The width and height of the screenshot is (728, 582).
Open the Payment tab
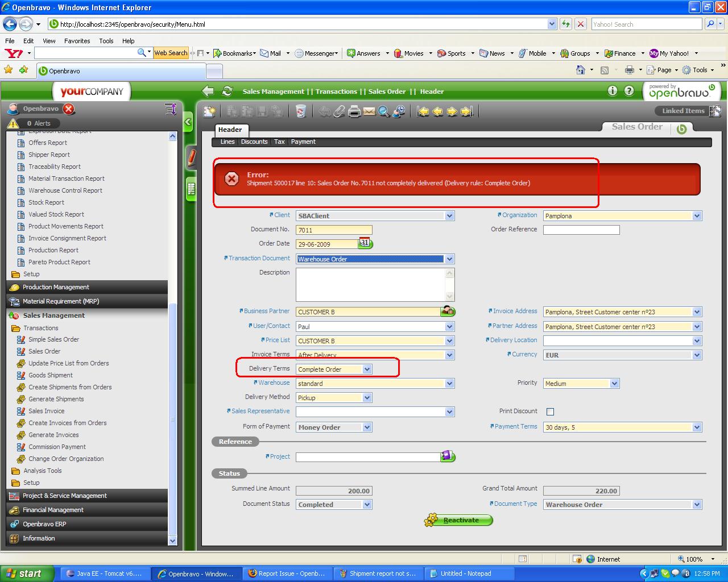pos(303,142)
